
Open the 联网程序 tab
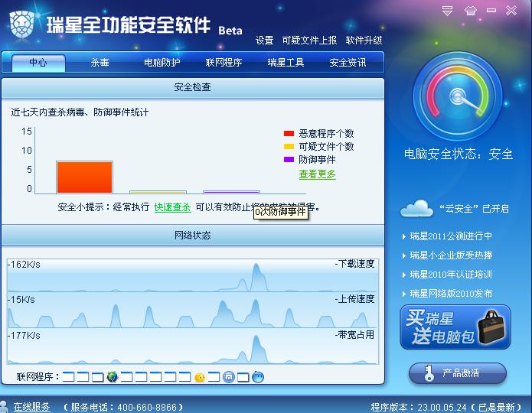[224, 63]
